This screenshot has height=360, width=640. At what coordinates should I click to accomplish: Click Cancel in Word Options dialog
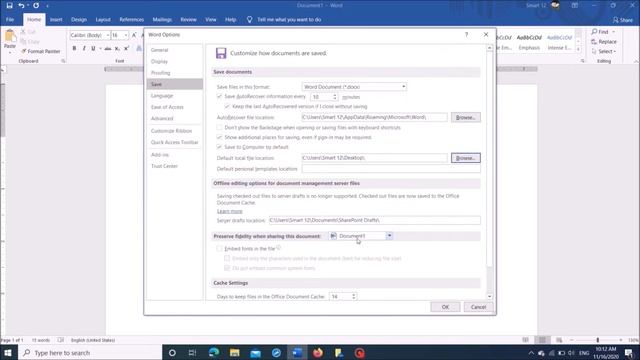(x=478, y=307)
